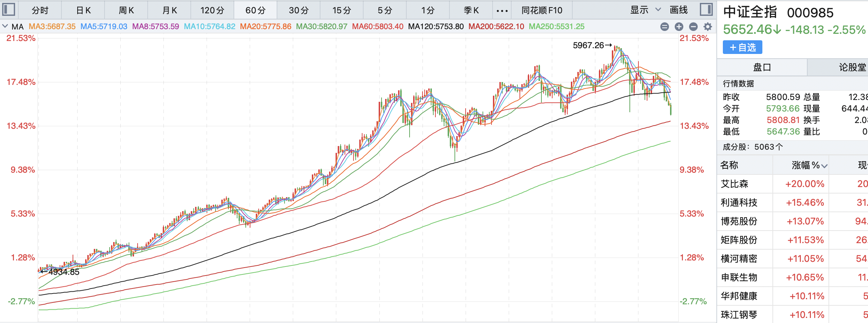The image size is (868, 323).
Task: Add index to watchlist with +自选
Action: click(742, 47)
